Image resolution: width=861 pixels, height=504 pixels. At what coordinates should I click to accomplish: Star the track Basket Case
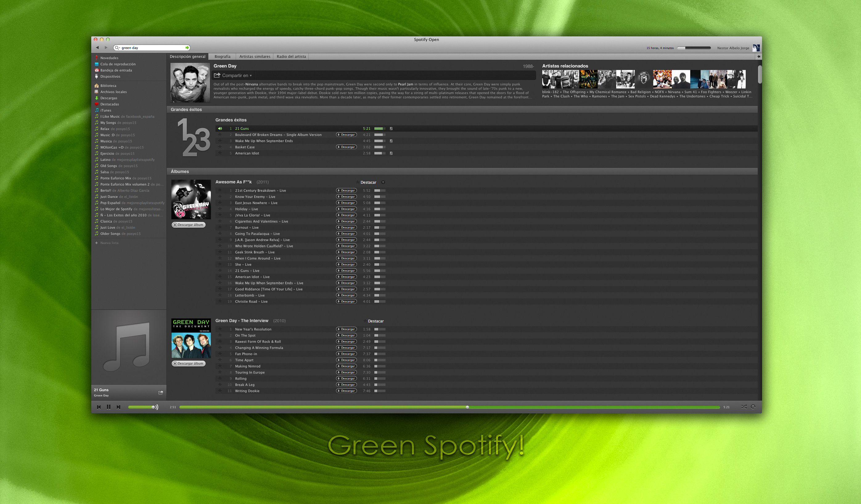click(x=220, y=147)
